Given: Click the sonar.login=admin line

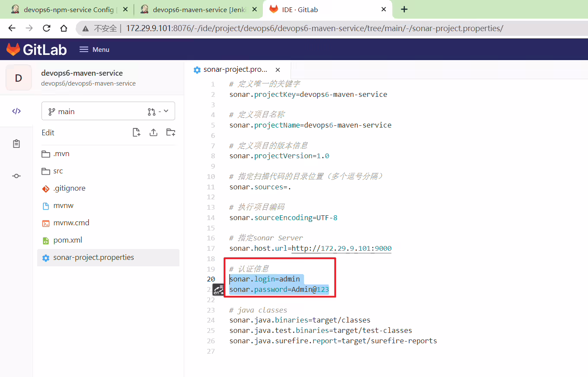Looking at the screenshot, I should tap(265, 279).
